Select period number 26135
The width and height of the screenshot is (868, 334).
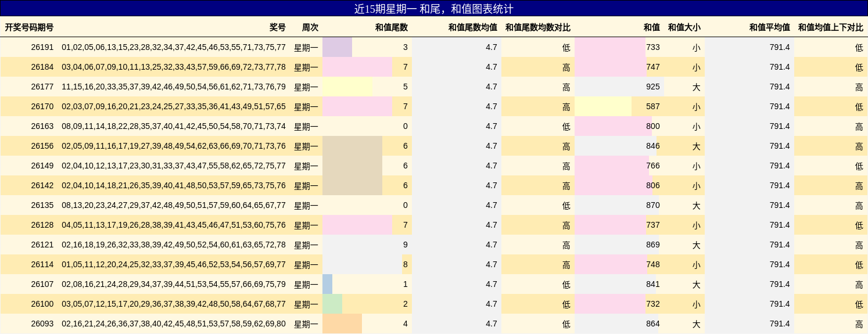pyautogui.click(x=42, y=205)
